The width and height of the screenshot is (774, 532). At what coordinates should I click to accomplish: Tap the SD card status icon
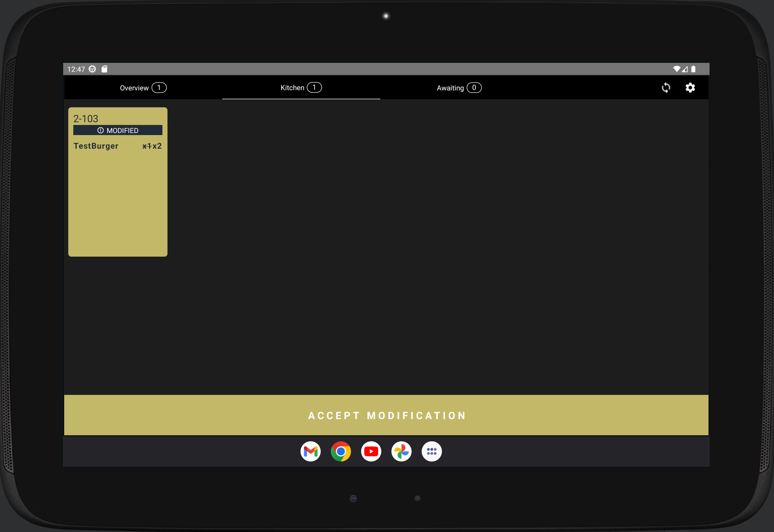click(104, 69)
